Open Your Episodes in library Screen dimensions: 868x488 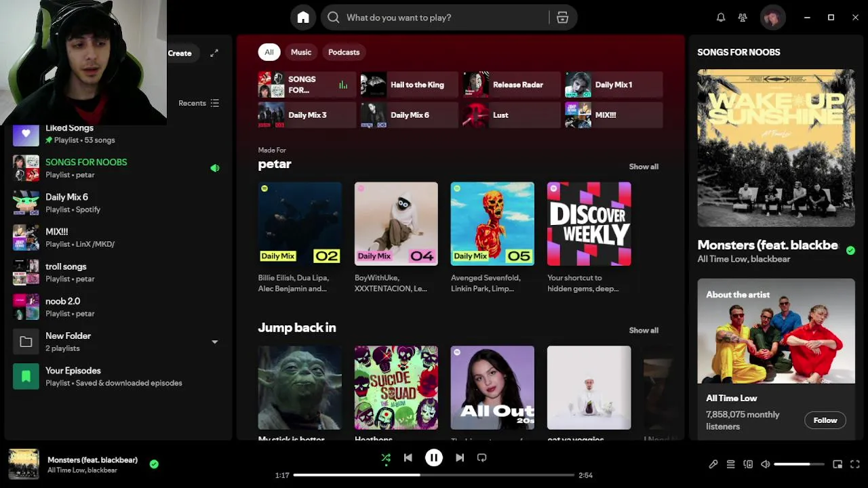pyautogui.click(x=117, y=376)
